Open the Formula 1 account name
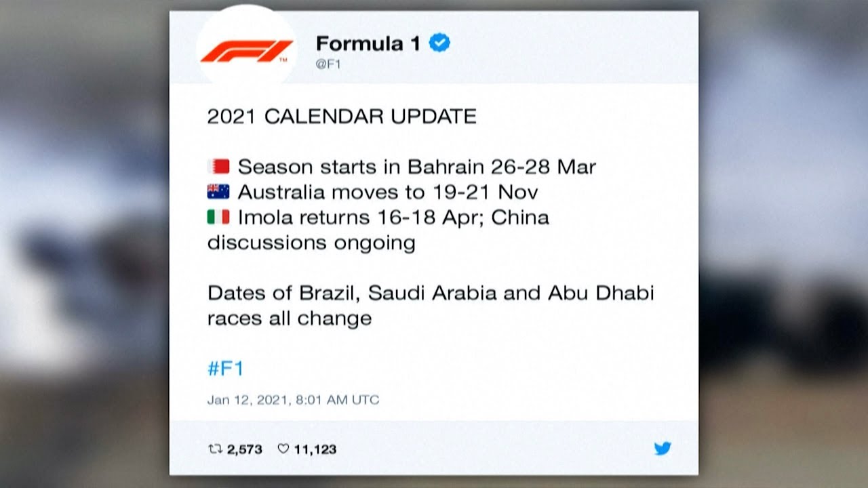Screen dimensions: 868x488 368,43
